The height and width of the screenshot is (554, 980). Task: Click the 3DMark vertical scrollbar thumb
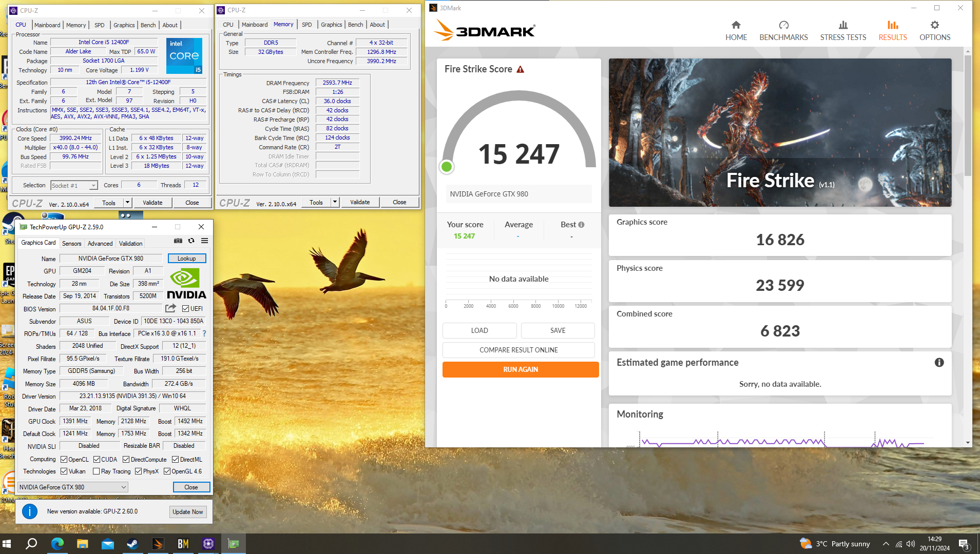coord(968,115)
